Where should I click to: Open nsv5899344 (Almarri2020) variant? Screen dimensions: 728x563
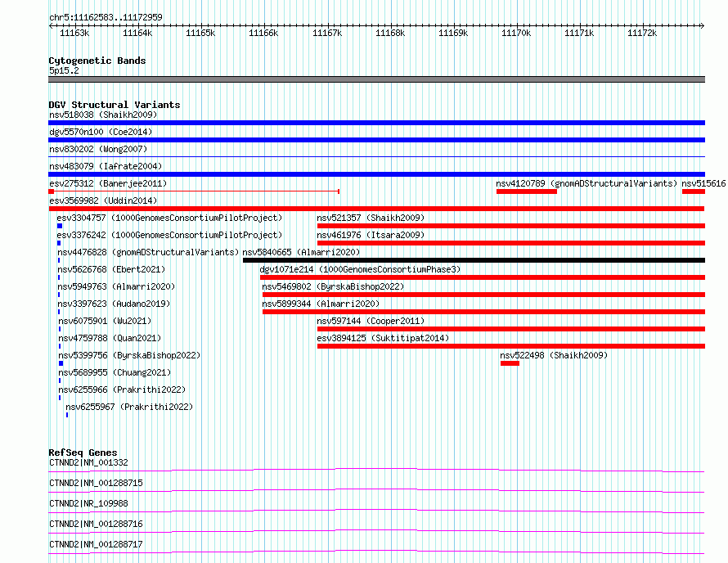pos(321,304)
